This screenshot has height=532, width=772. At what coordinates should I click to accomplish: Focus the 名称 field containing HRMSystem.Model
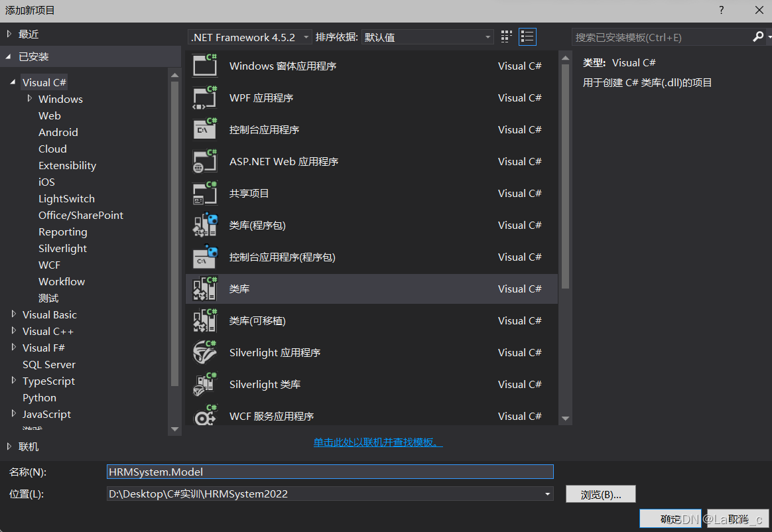pos(330,472)
